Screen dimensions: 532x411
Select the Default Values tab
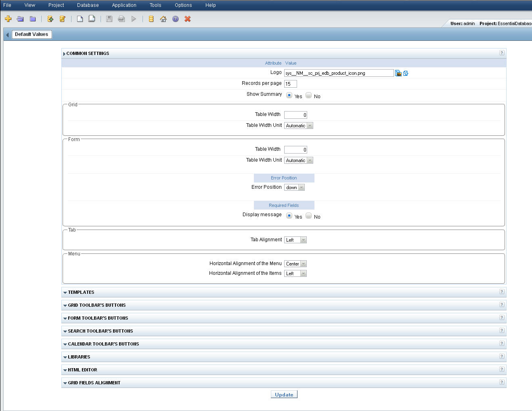click(31, 34)
